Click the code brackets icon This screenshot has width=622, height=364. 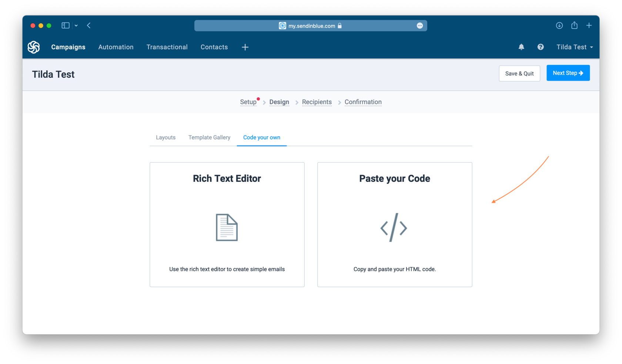(394, 228)
